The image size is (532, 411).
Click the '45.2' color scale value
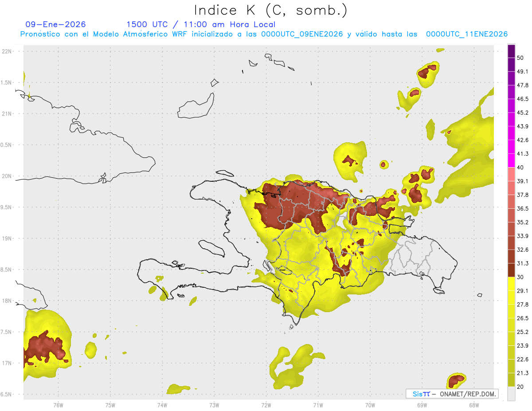(x=523, y=113)
